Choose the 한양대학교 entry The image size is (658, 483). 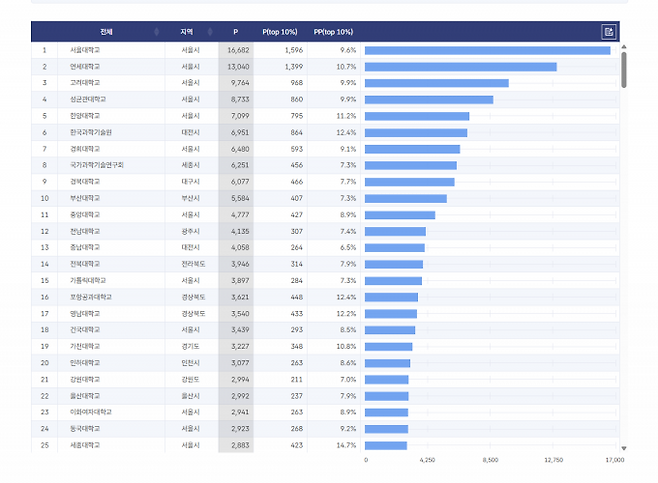click(x=85, y=116)
